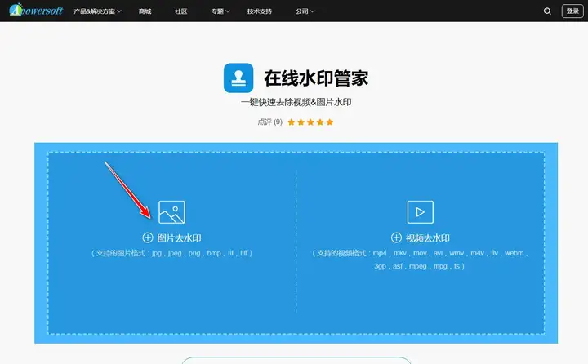Screen dimensions: 588x364
Task: Click the 登录 login button
Action: (x=572, y=11)
